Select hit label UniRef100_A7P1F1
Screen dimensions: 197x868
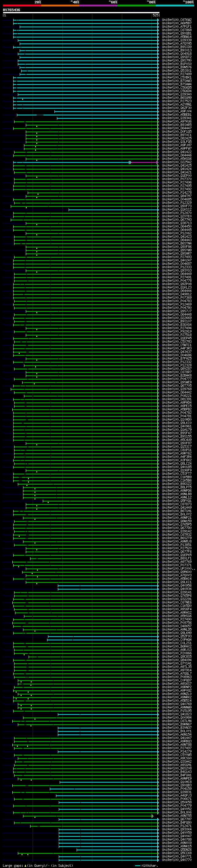[177, 26]
